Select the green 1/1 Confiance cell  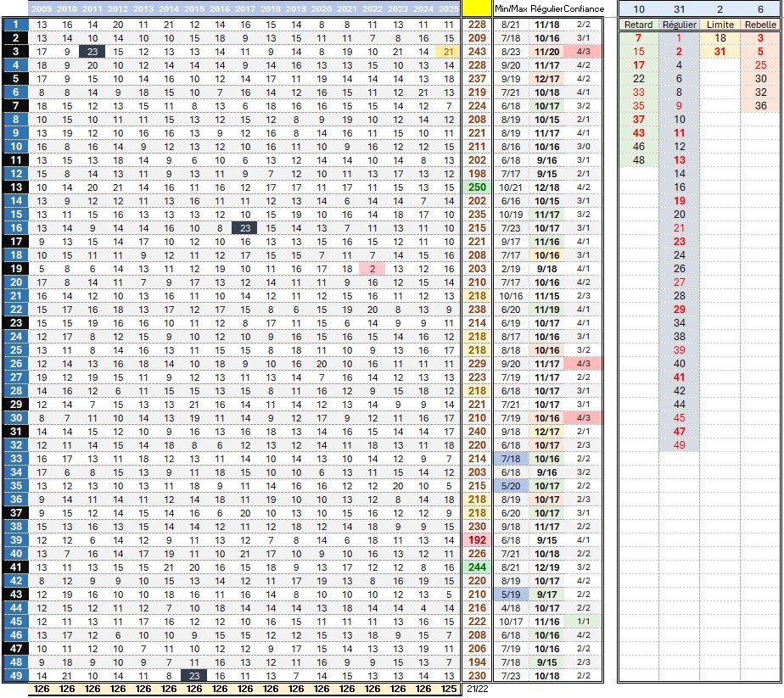point(584,621)
